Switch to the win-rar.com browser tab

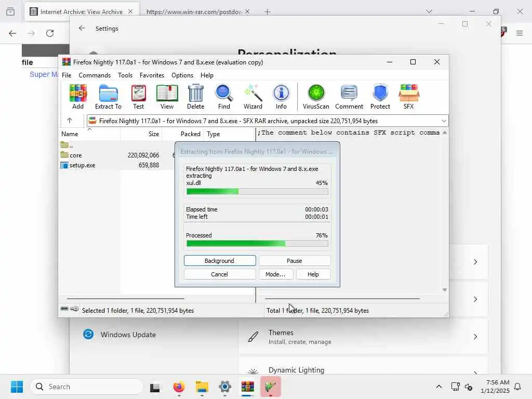pos(193,12)
